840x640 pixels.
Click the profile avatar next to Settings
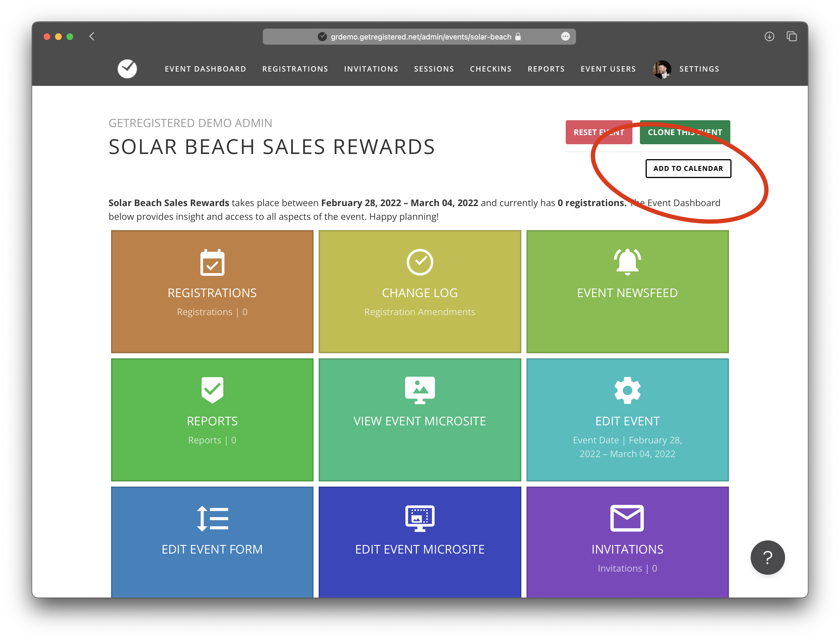click(x=660, y=69)
